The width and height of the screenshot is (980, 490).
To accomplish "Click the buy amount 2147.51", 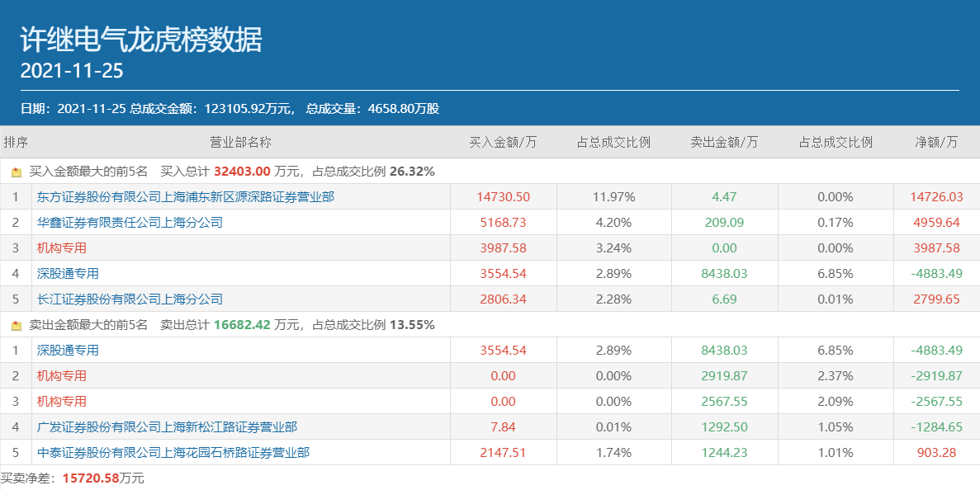I will 503,453.
